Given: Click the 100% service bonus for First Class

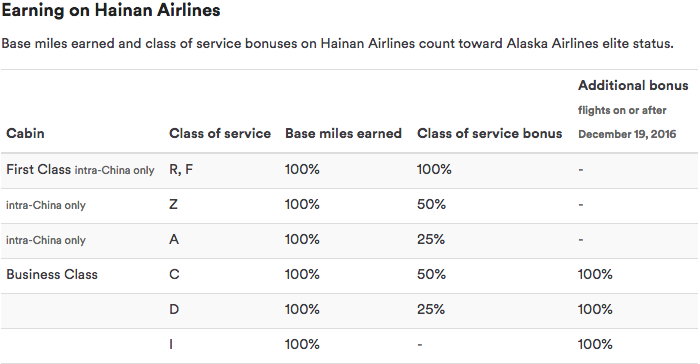Looking at the screenshot, I should click(434, 170).
